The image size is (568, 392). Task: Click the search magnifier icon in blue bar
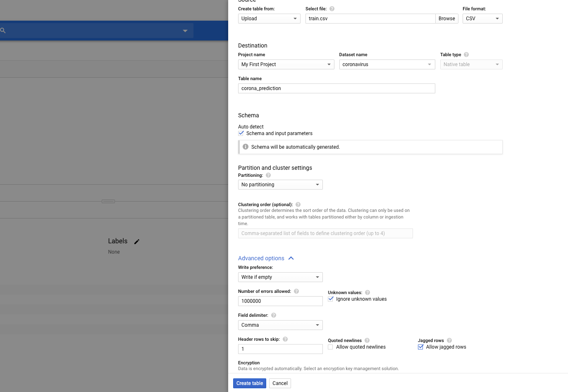coord(2,31)
